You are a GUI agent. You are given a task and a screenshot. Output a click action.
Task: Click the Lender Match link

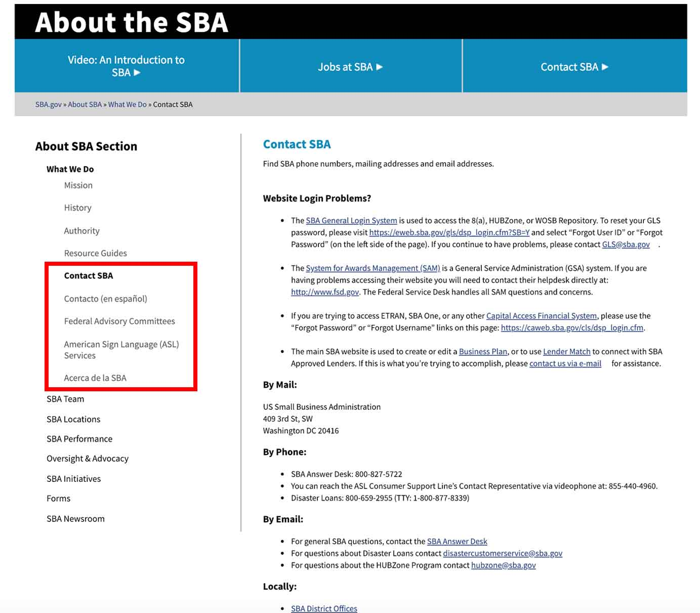click(566, 351)
